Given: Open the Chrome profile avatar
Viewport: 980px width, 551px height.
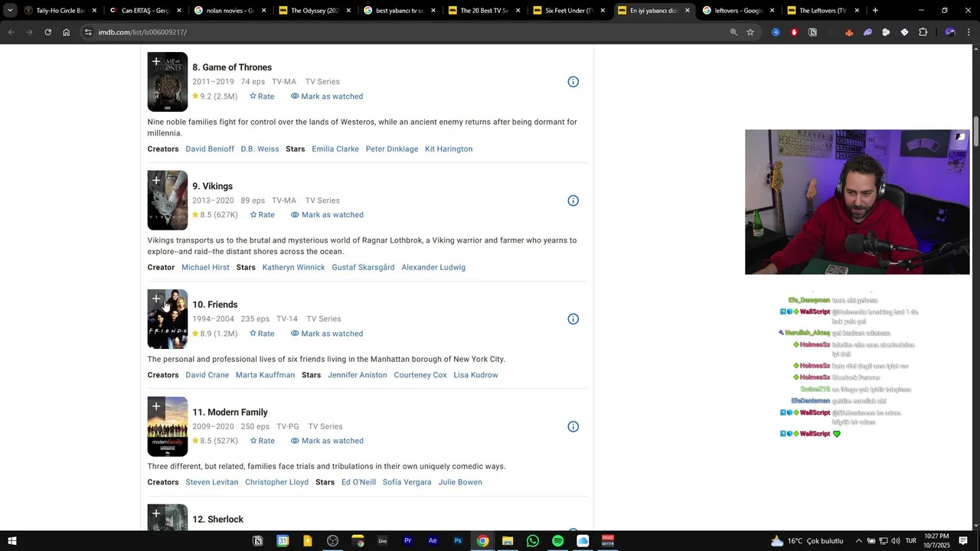Looking at the screenshot, I should point(950,32).
